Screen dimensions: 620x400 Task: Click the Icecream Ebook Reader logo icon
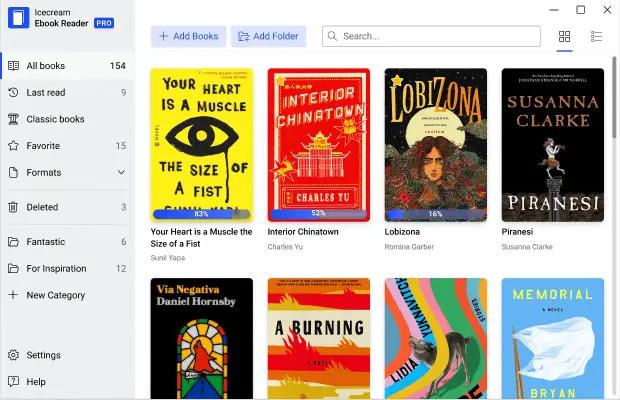[18, 18]
